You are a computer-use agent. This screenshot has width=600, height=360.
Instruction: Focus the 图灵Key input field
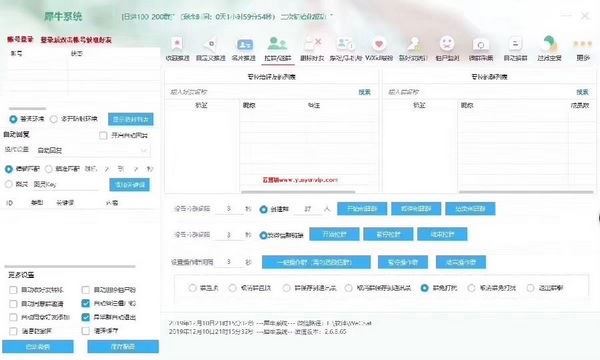pos(65,184)
